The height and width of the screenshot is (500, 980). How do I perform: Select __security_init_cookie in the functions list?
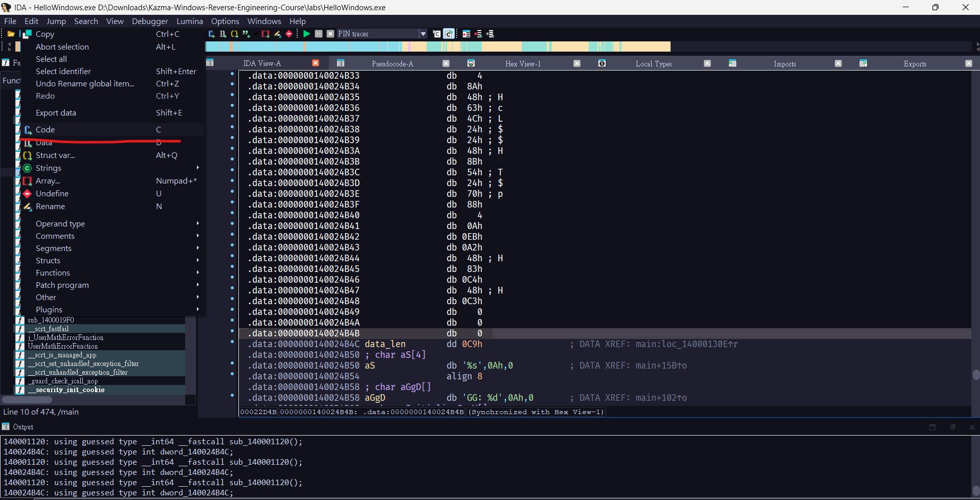coord(66,390)
